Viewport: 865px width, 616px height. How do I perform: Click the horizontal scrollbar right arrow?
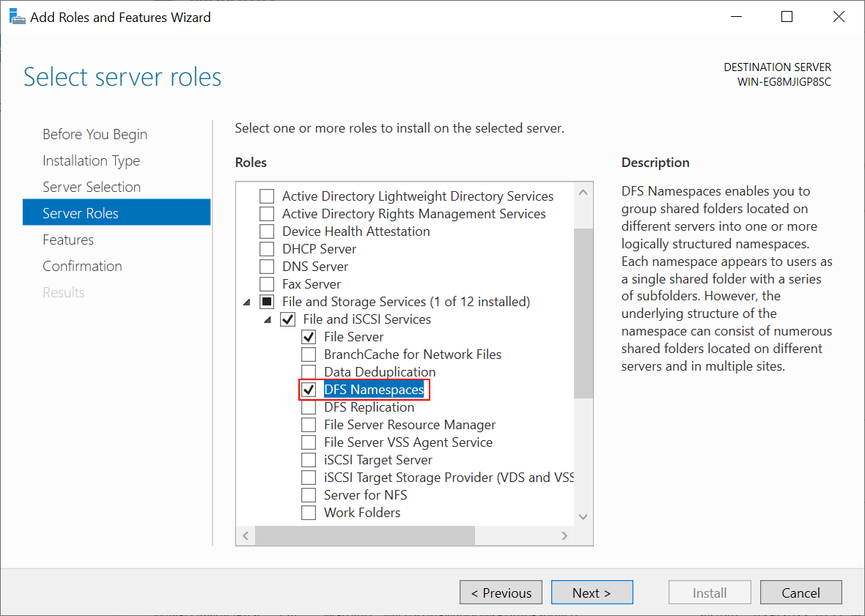(x=564, y=535)
